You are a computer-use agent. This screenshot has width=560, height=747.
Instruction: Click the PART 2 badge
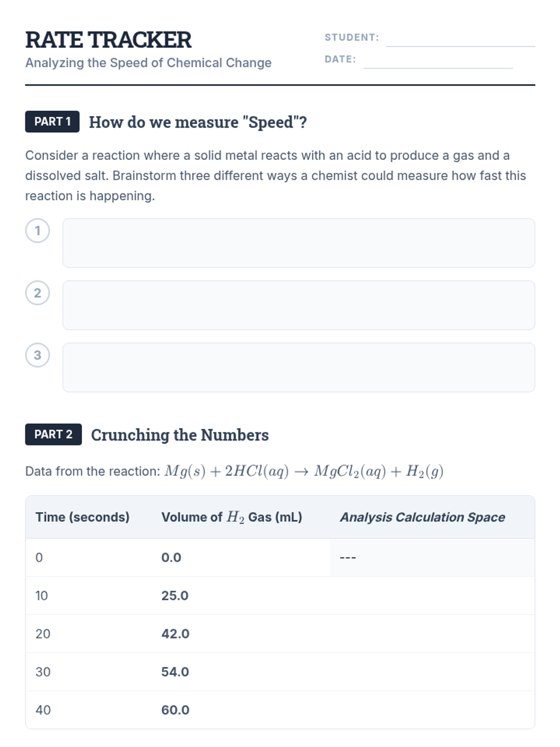53,434
